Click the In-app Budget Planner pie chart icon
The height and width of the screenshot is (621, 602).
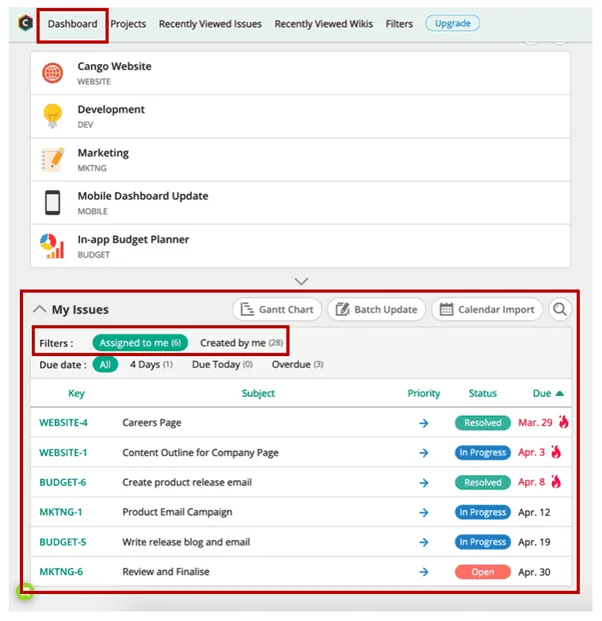pyautogui.click(x=52, y=246)
